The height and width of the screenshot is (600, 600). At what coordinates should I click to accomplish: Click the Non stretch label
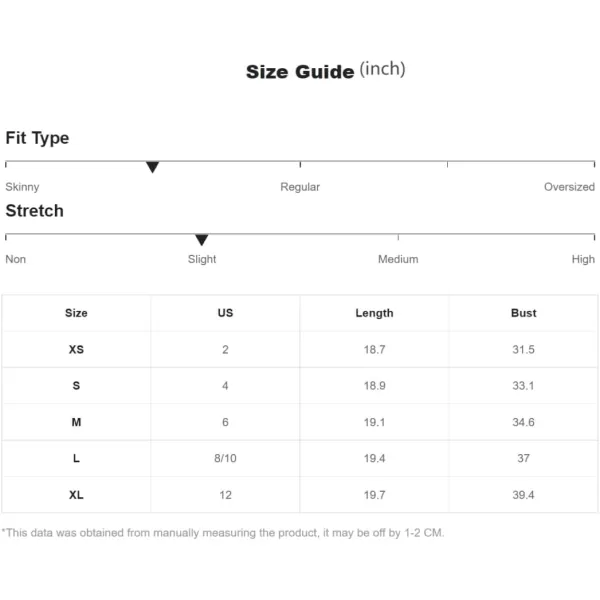(x=16, y=259)
